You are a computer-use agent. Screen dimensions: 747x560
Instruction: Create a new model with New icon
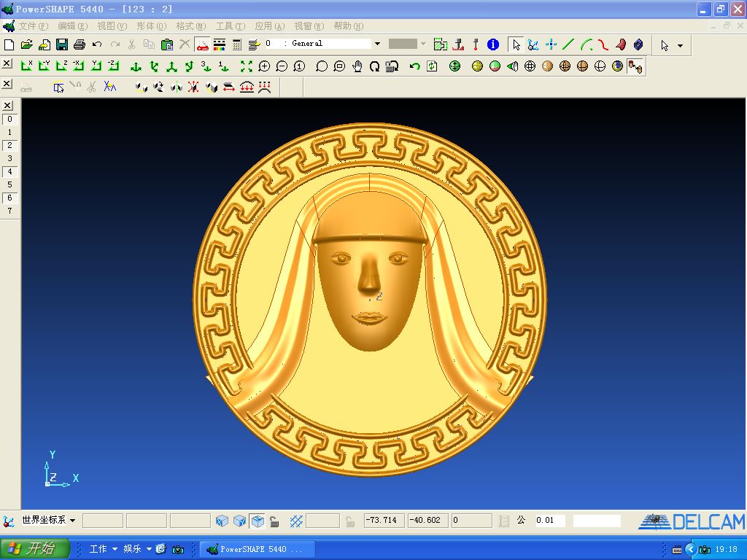click(x=9, y=44)
